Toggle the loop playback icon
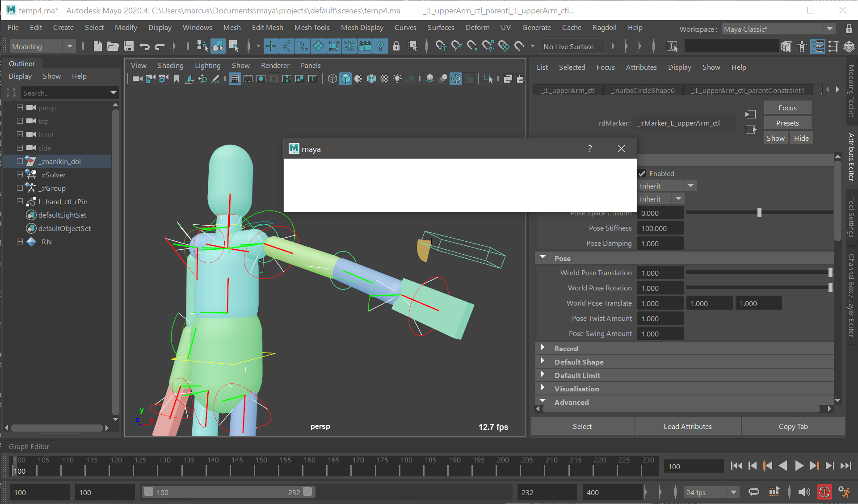 (x=753, y=492)
